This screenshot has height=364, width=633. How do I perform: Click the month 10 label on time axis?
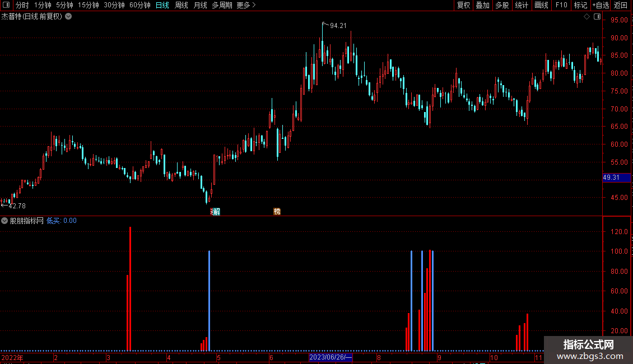[x=494, y=357]
